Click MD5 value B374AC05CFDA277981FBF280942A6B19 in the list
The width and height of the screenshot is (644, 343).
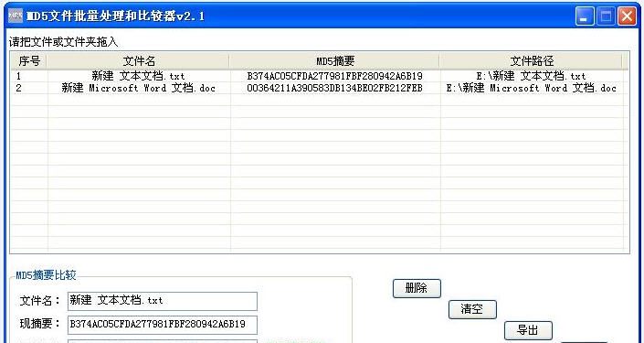[x=334, y=76]
